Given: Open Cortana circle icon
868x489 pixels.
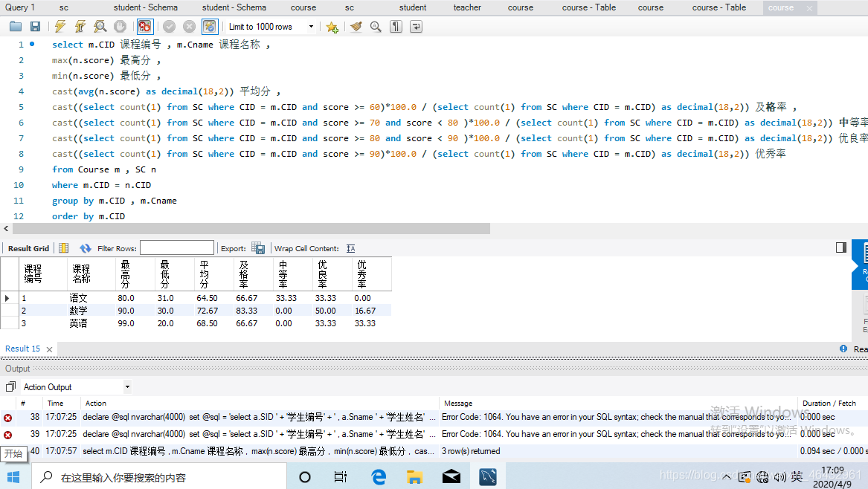Looking at the screenshot, I should pyautogui.click(x=304, y=477).
